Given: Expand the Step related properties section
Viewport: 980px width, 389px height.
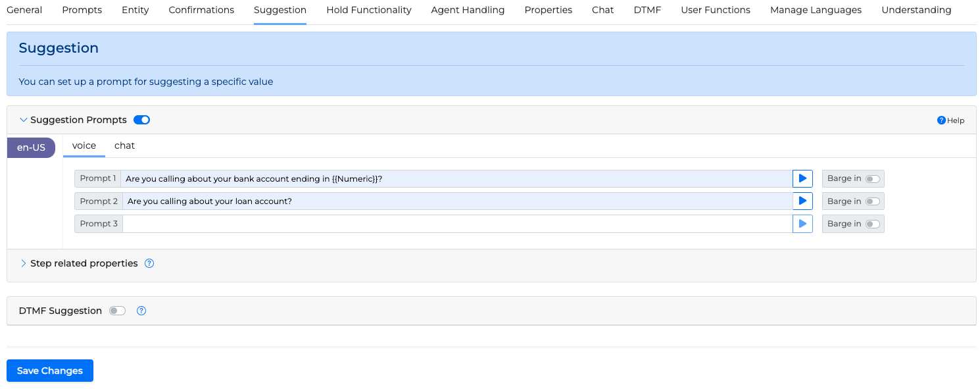Looking at the screenshot, I should click(x=24, y=263).
